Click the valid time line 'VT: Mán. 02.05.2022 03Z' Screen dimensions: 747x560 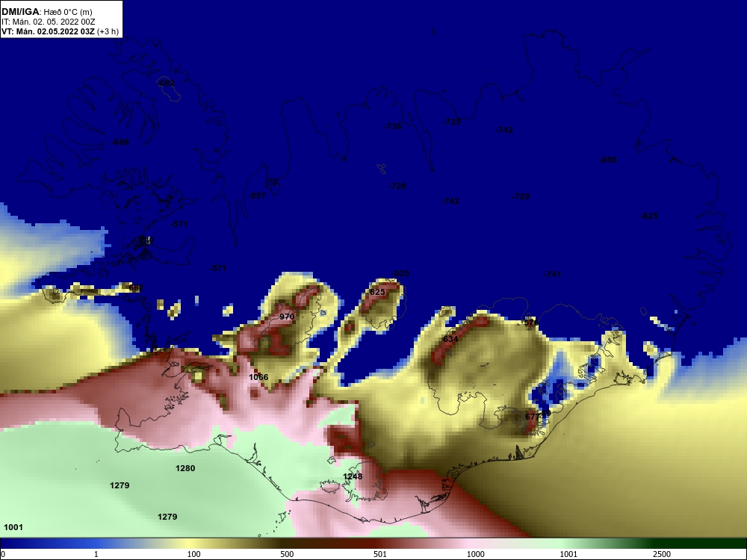point(48,32)
